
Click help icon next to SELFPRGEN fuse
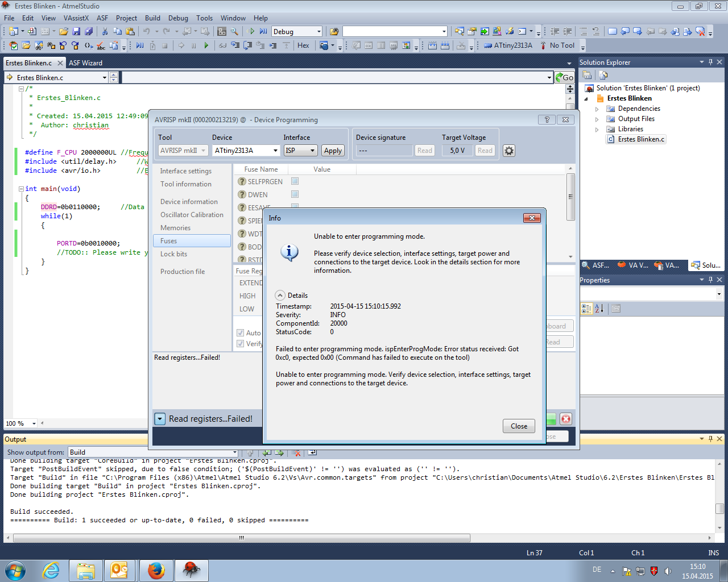click(242, 181)
